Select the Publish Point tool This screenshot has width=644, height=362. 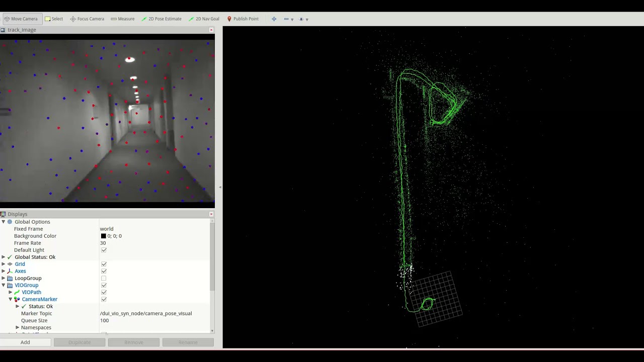pos(243,19)
